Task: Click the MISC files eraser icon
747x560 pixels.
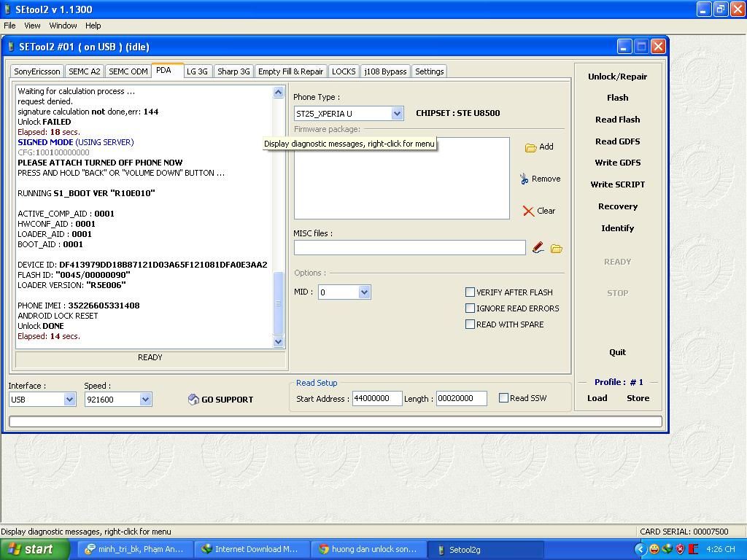Action: pyautogui.click(x=538, y=248)
